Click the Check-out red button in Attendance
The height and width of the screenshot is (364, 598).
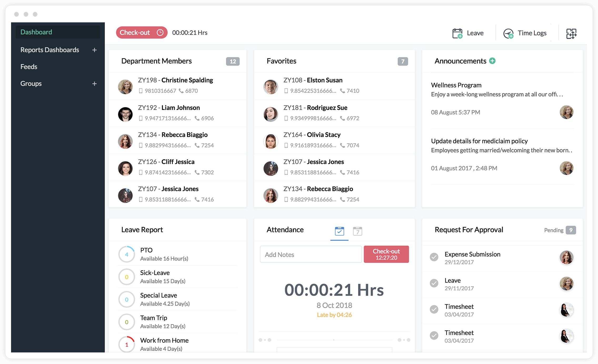(386, 254)
